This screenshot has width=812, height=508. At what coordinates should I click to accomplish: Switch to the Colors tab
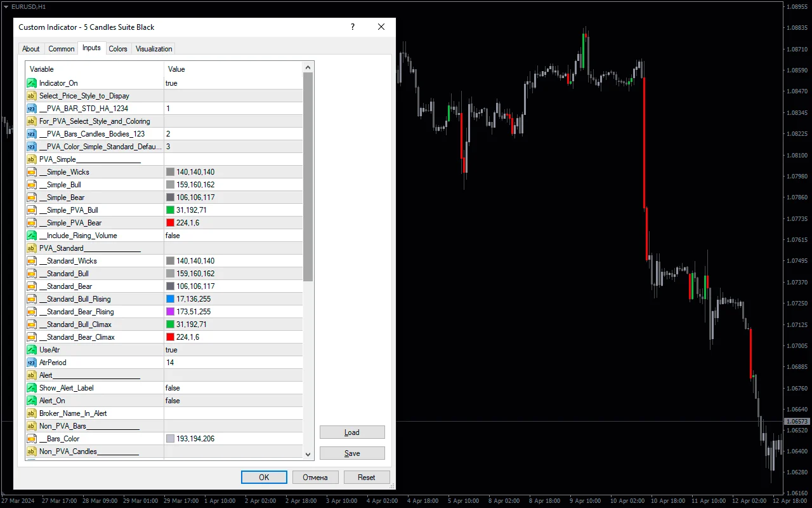point(118,48)
